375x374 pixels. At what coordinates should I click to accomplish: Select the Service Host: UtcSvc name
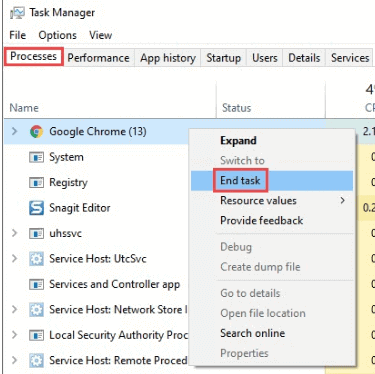[98, 259]
